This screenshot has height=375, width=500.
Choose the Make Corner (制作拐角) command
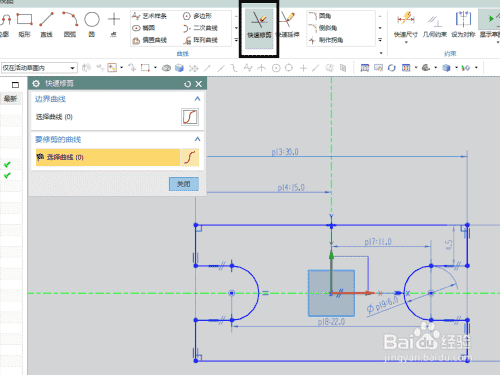[x=326, y=40]
